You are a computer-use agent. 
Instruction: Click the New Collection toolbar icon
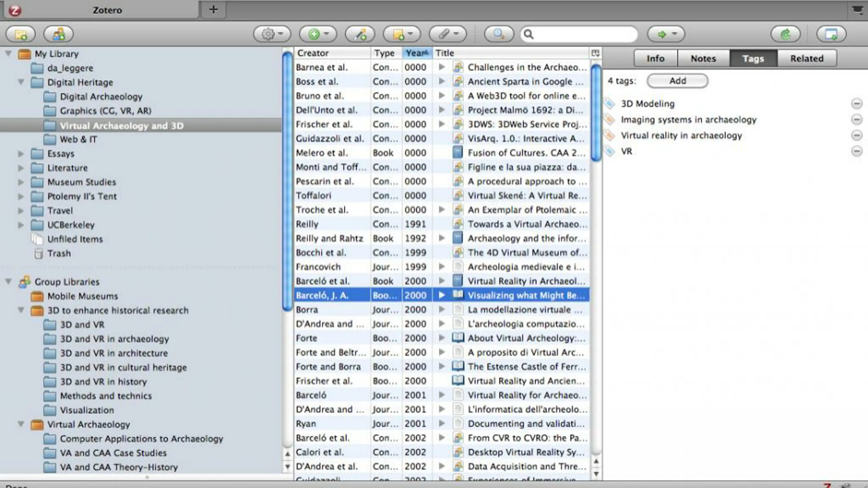coord(21,34)
